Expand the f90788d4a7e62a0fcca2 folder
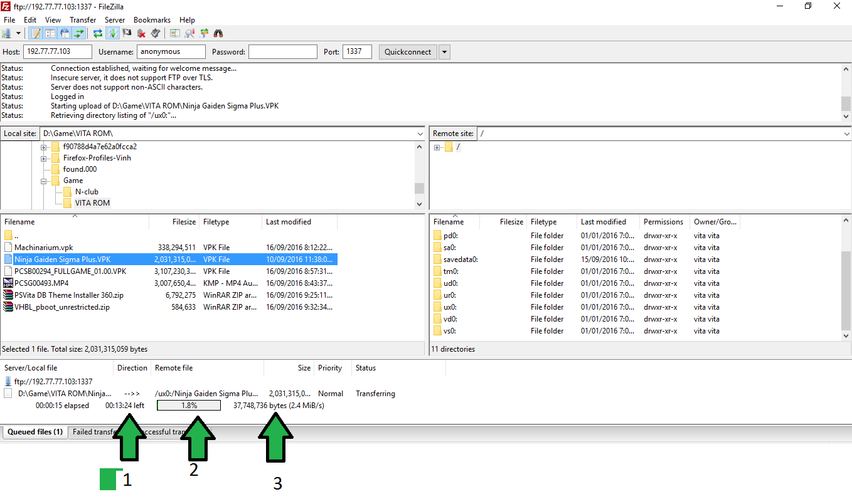This screenshot has height=504, width=852. 45,147
